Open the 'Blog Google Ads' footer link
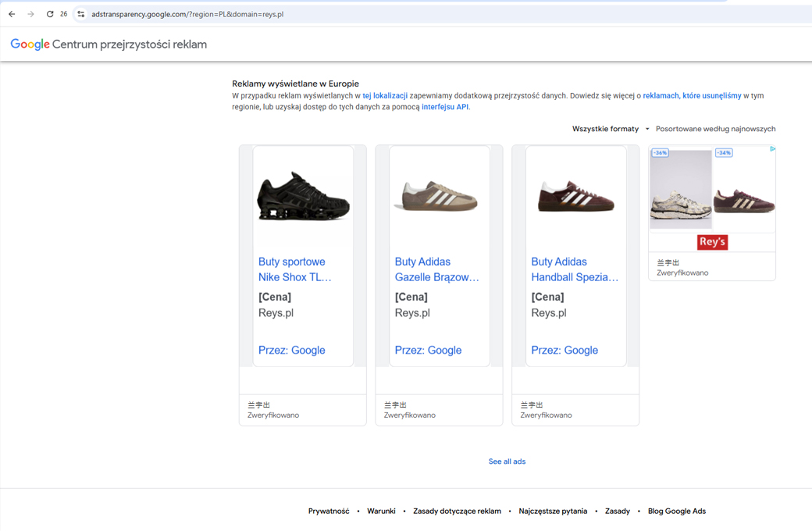 point(677,511)
